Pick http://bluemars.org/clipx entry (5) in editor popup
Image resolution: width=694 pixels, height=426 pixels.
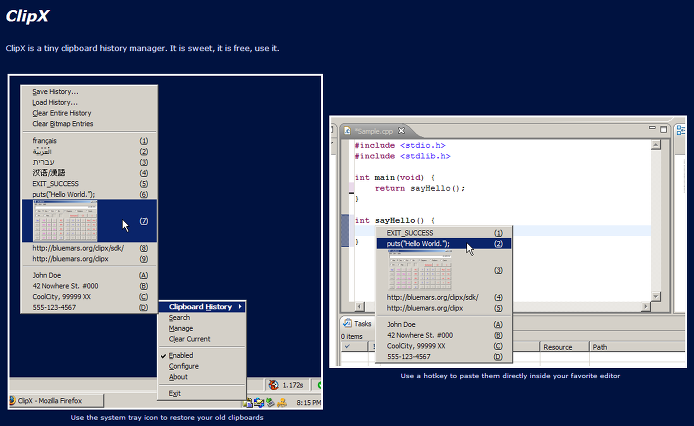tap(444, 308)
